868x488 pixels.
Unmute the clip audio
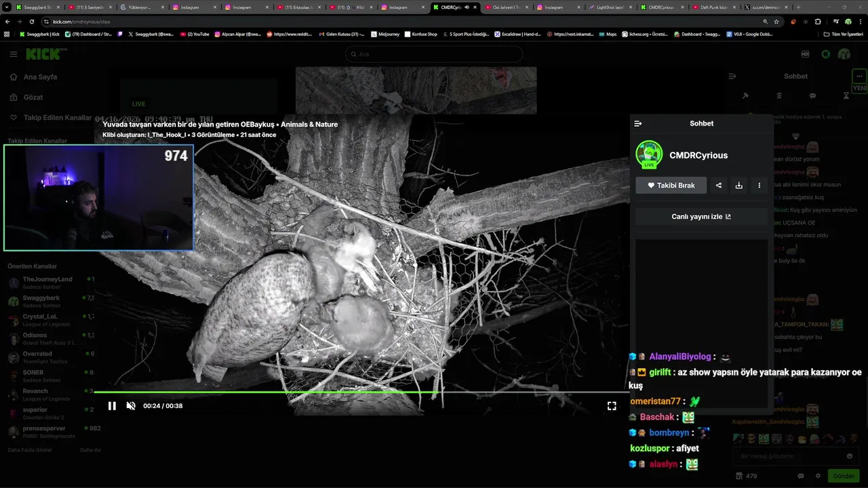coord(131,406)
